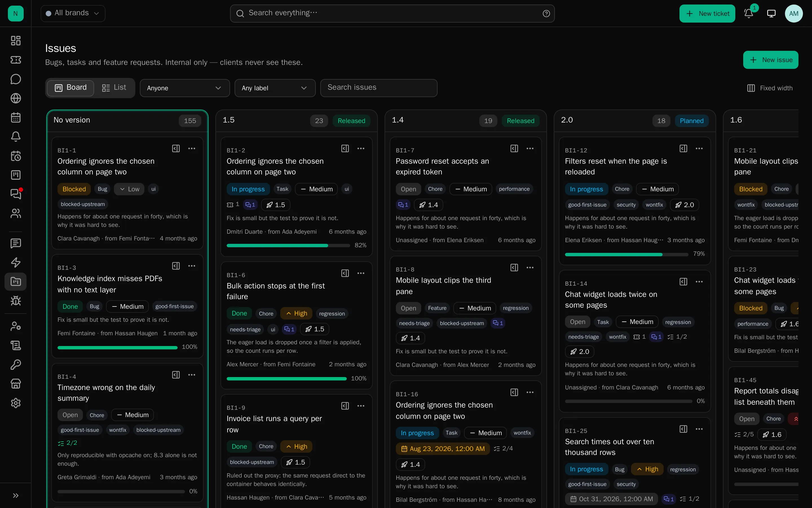This screenshot has height=508, width=812.
Task: Click the New issue button
Action: click(770, 60)
